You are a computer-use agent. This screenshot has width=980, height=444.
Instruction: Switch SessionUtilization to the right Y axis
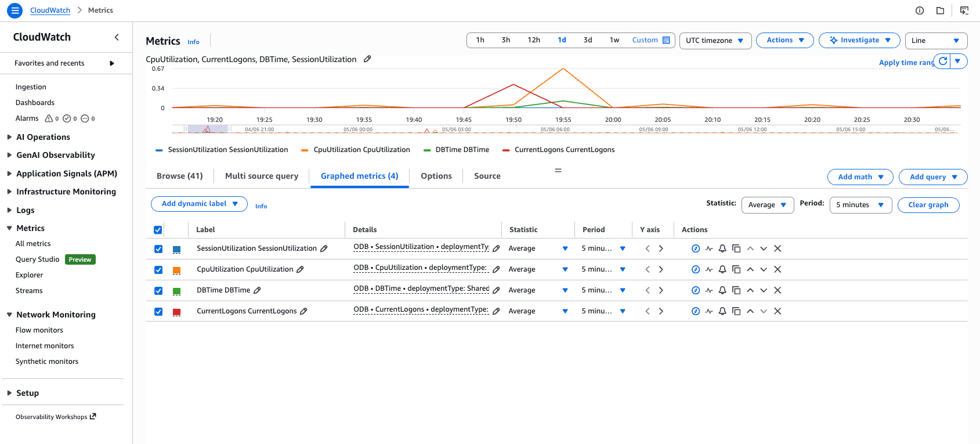pos(661,248)
